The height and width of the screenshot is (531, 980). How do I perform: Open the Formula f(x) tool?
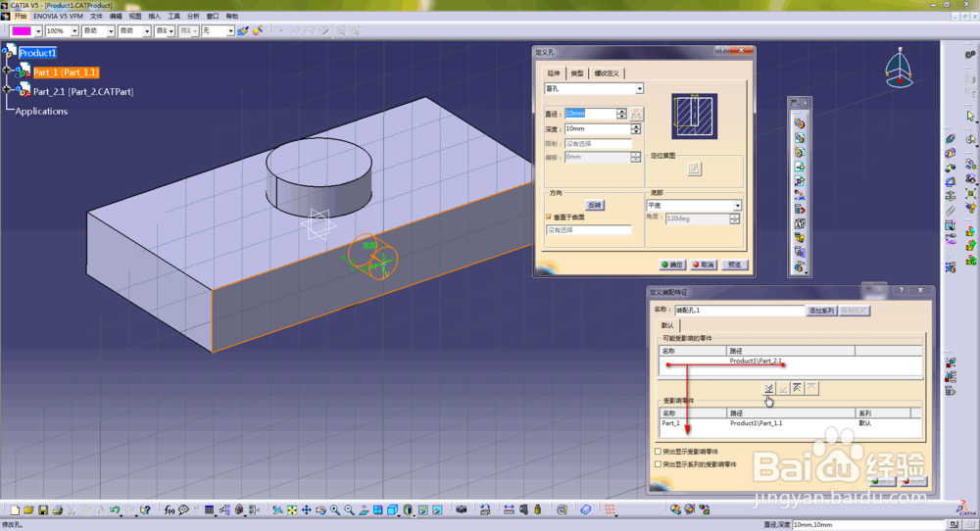[170, 510]
